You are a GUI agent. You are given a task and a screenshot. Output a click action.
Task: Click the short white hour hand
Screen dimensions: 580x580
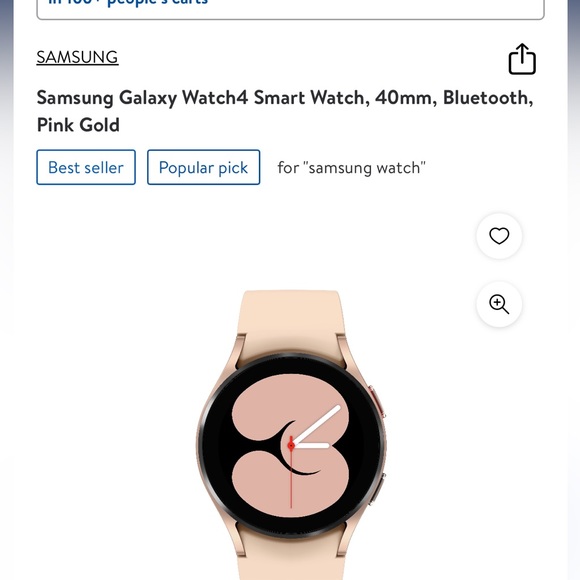tap(311, 445)
